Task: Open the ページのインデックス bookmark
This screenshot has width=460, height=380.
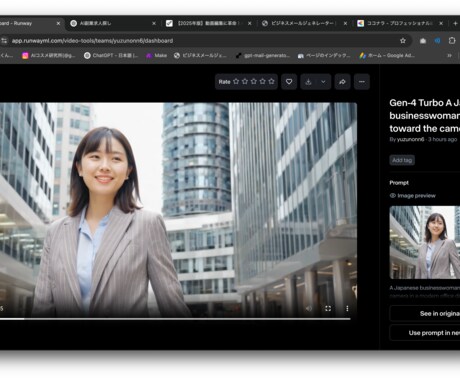Action: 324,55
